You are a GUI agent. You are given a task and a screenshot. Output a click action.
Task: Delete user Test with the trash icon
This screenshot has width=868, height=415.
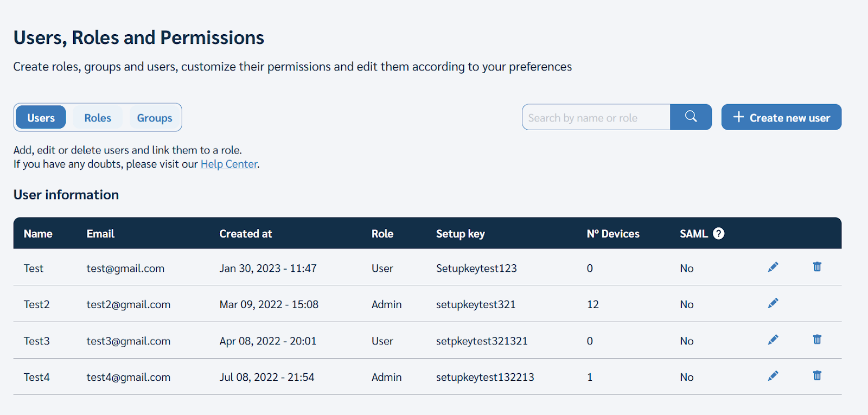pyautogui.click(x=817, y=266)
